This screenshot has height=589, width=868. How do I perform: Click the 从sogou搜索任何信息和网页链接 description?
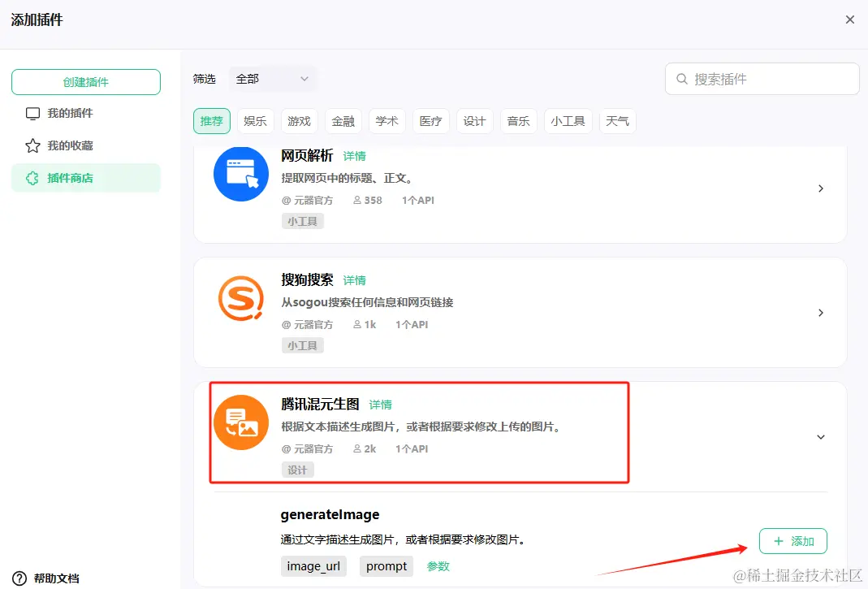pyautogui.click(x=367, y=302)
